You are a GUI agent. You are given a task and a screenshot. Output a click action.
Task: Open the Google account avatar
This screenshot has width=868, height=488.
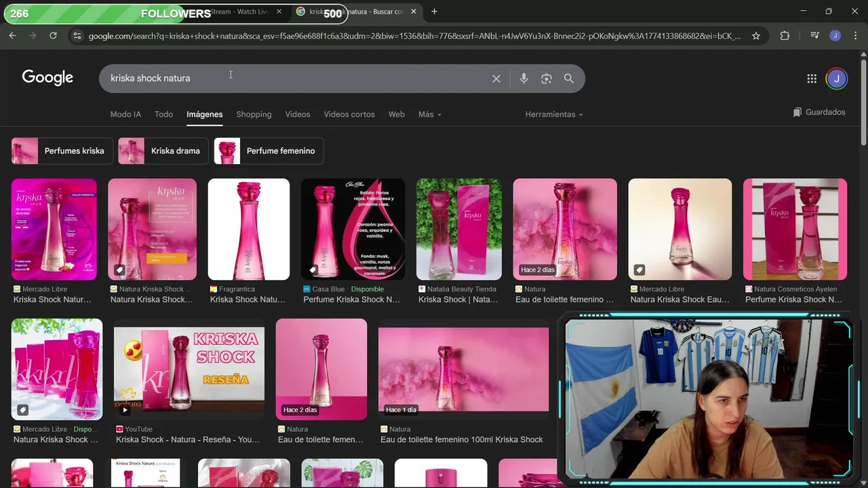pos(837,79)
